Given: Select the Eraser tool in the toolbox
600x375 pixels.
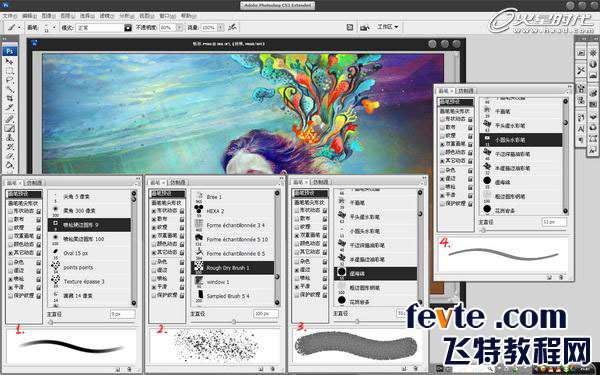Looking at the screenshot, I should [10, 156].
